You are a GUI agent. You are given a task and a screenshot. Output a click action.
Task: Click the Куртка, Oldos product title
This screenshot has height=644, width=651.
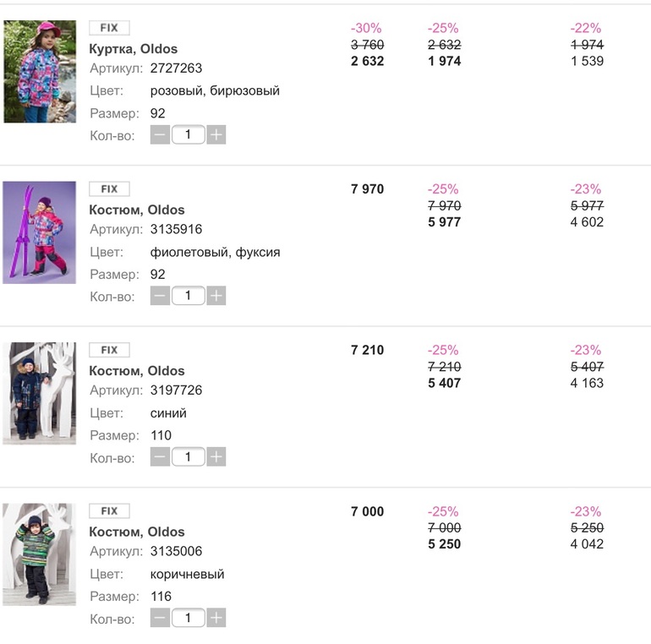(134, 48)
